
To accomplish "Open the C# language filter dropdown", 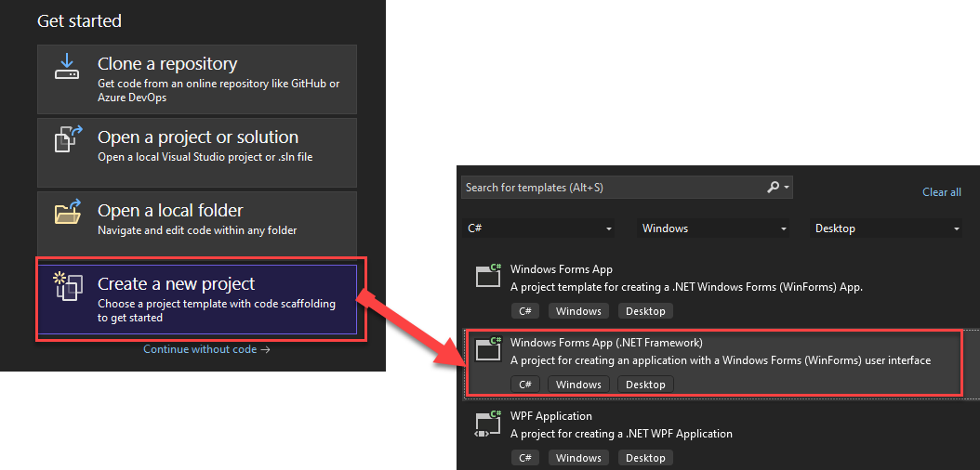I will tap(539, 228).
